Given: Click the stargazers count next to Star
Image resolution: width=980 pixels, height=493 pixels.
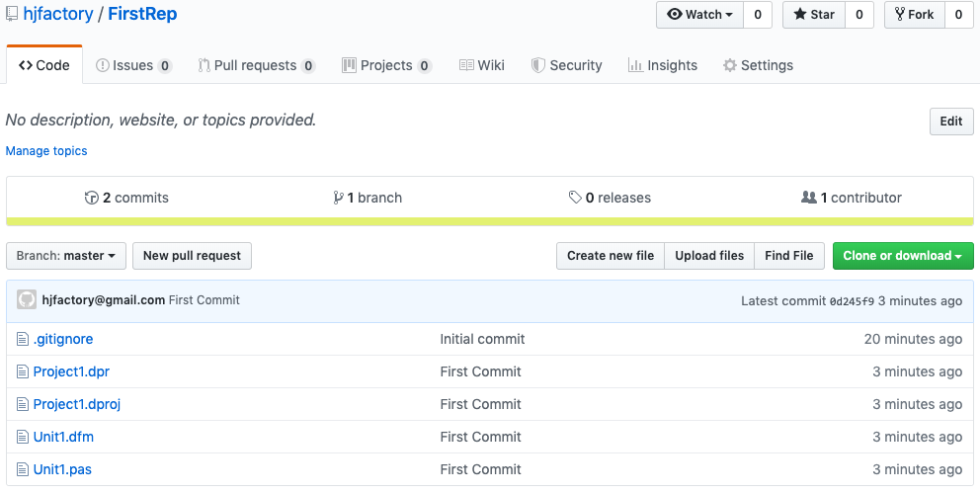Looking at the screenshot, I should (x=858, y=15).
